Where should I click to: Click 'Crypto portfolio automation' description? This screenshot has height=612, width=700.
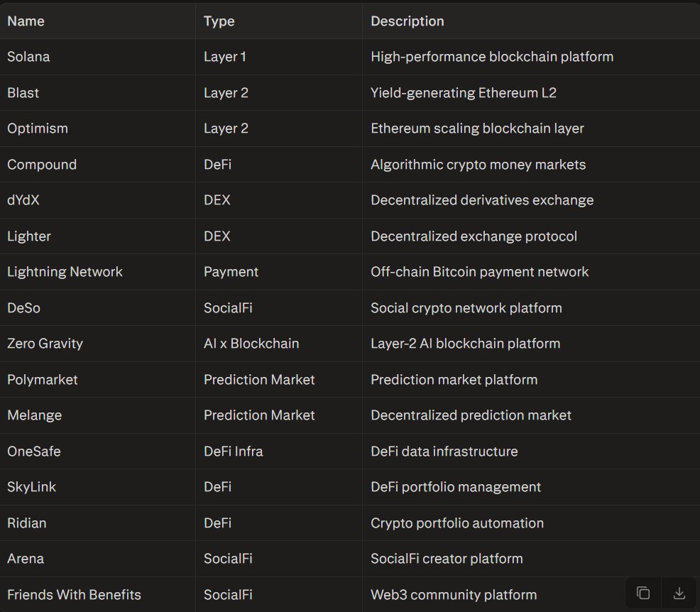[x=457, y=523]
